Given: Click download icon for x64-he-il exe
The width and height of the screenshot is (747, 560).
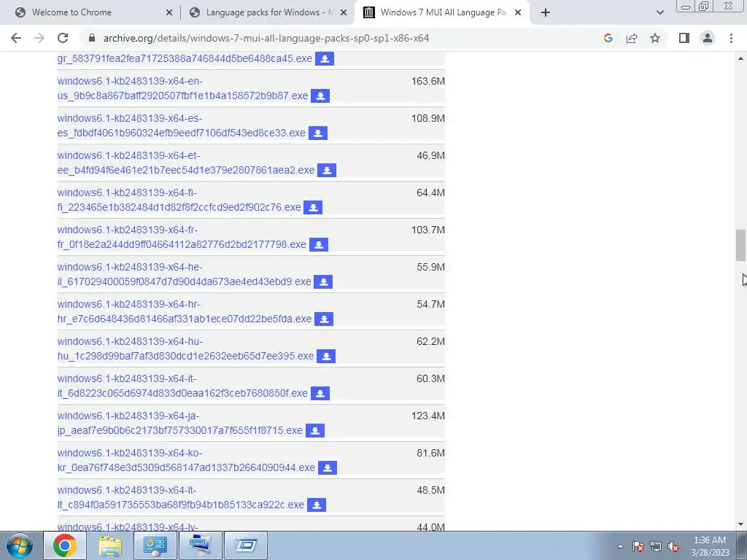Looking at the screenshot, I should [x=323, y=281].
